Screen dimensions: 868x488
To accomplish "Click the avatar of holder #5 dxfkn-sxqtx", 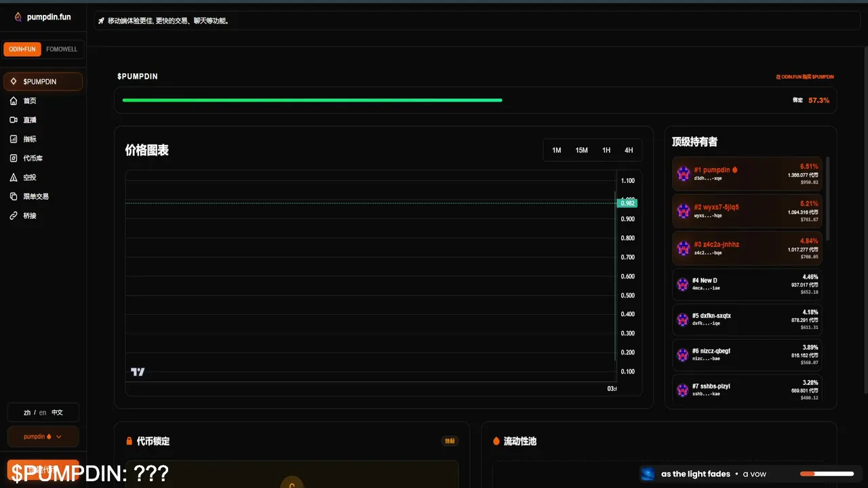I will click(683, 319).
